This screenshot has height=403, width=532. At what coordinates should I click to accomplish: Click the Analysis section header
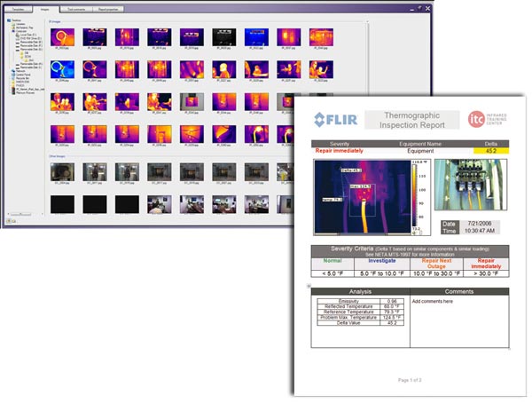coord(360,291)
